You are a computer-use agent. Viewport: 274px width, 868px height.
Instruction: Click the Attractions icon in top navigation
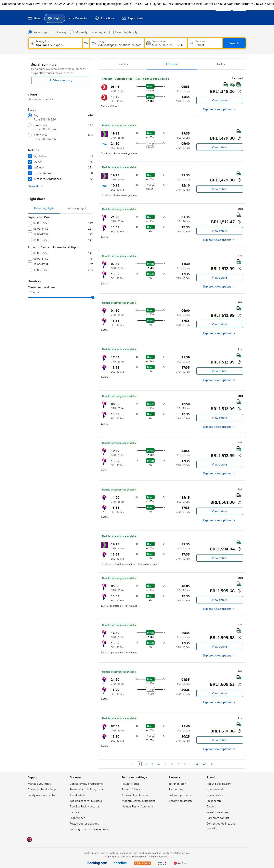coord(97,18)
